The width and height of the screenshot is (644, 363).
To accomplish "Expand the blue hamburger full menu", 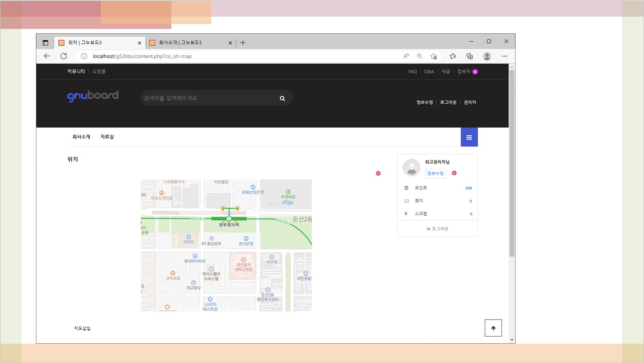I will (469, 137).
